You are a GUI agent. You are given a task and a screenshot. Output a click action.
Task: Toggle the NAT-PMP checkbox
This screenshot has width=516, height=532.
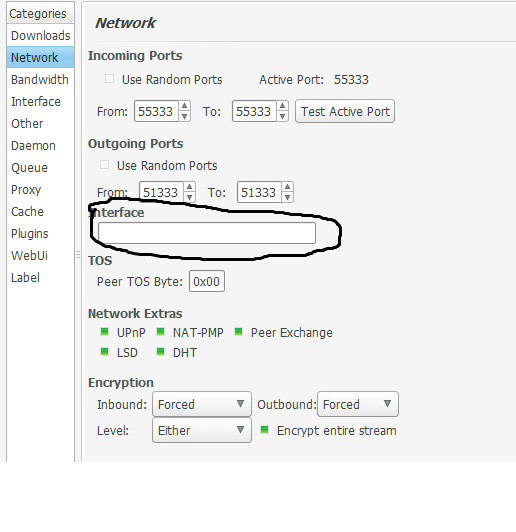pos(160,331)
